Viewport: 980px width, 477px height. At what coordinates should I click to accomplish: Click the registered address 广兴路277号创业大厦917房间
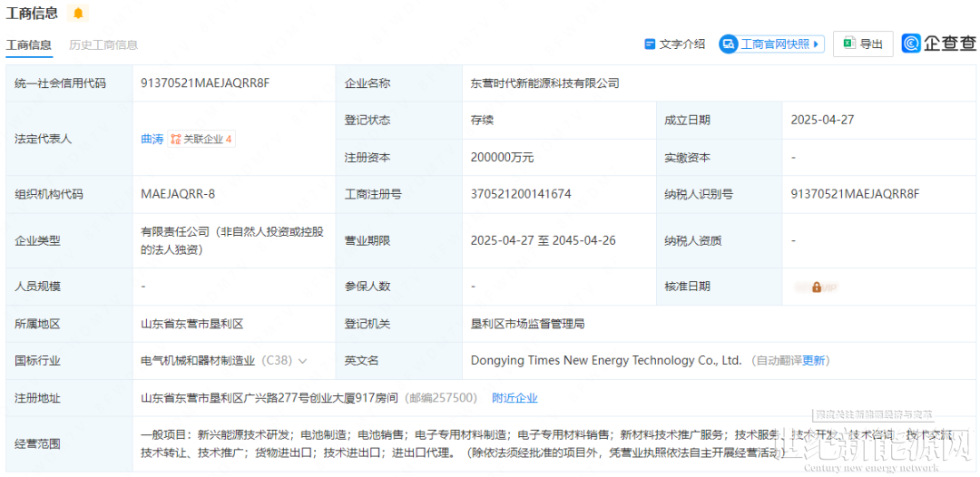click(269, 398)
